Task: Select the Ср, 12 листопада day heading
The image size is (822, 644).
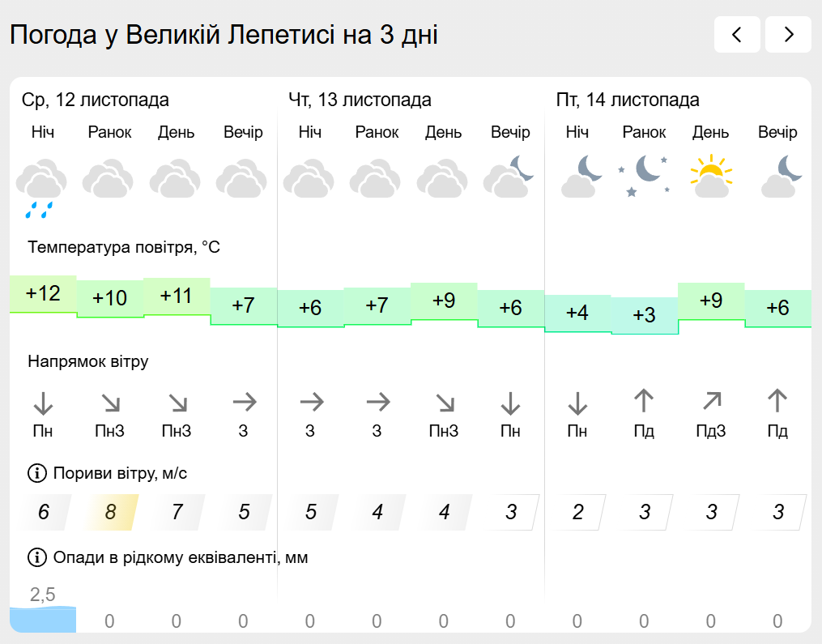Action: (96, 100)
